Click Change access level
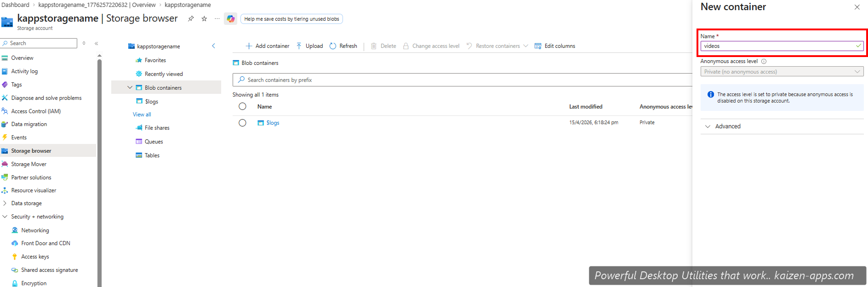This screenshot has width=868, height=287. [431, 46]
